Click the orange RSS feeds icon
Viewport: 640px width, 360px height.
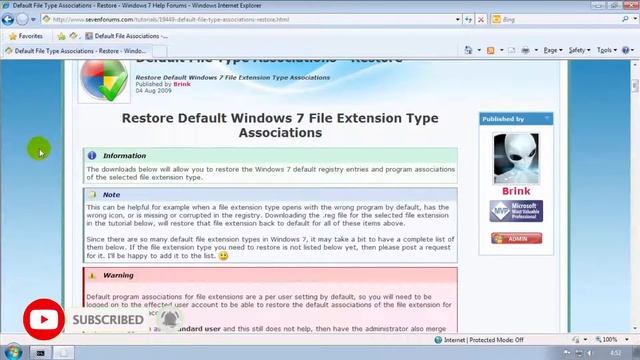(x=491, y=50)
